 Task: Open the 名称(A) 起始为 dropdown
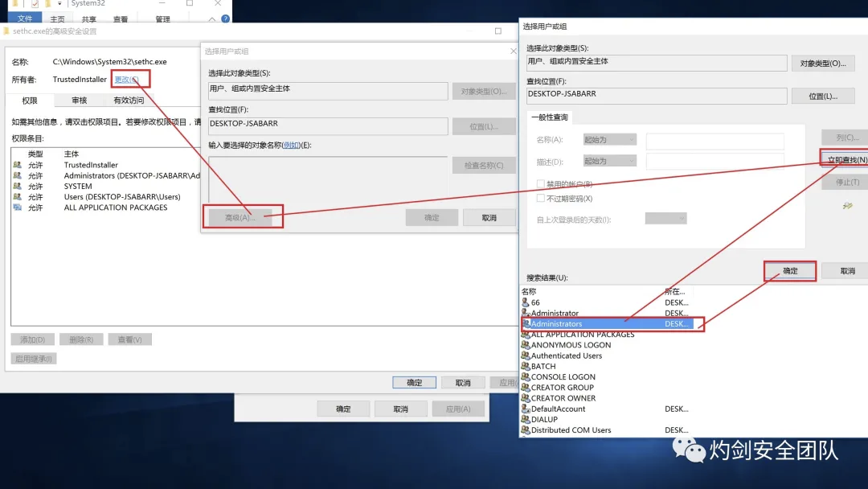609,140
